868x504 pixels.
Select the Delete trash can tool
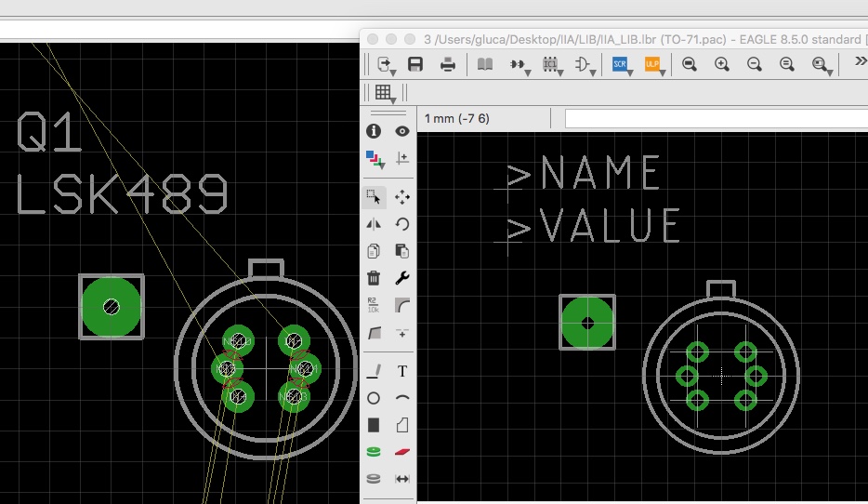374,277
